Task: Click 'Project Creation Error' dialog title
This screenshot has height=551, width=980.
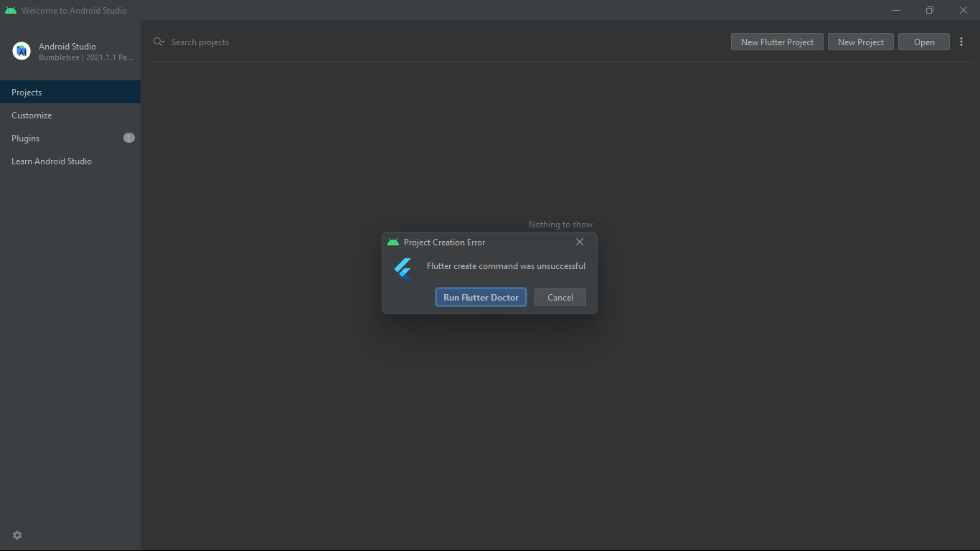Action: tap(444, 242)
